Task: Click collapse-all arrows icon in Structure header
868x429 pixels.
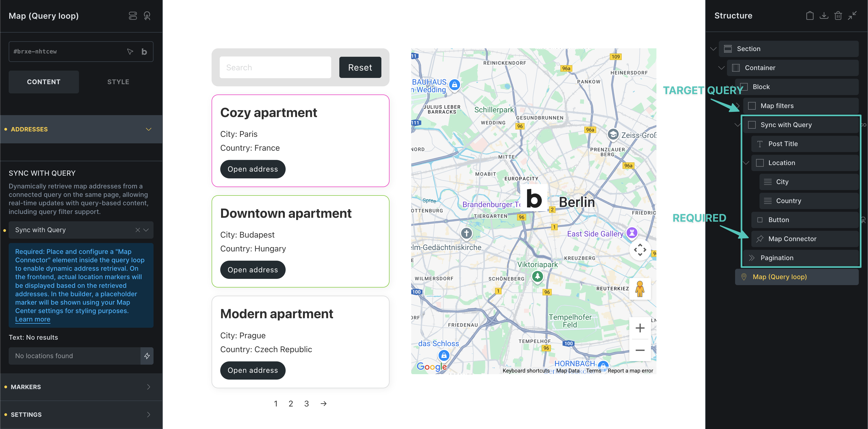Action: point(852,15)
